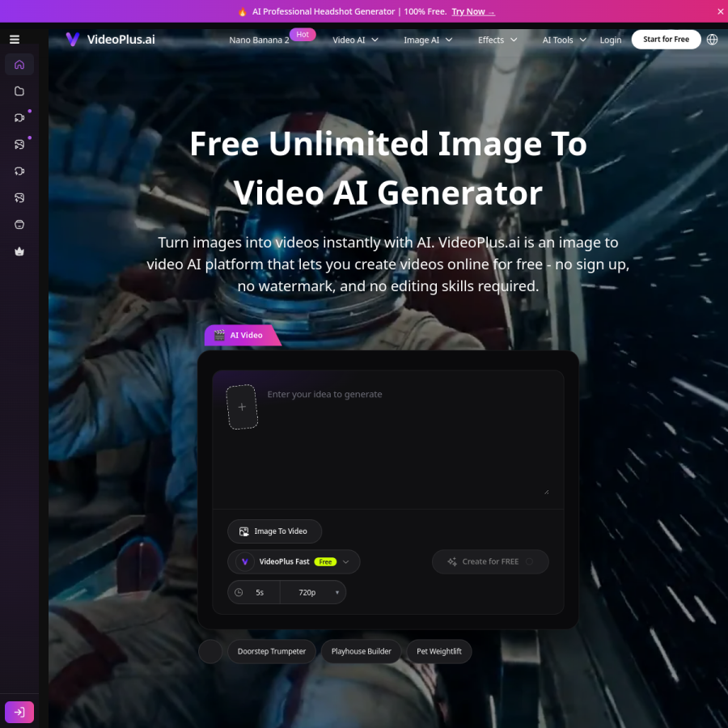Choose the Doorstep Trumpeter preset
This screenshot has width=728, height=728.
pyautogui.click(x=272, y=651)
